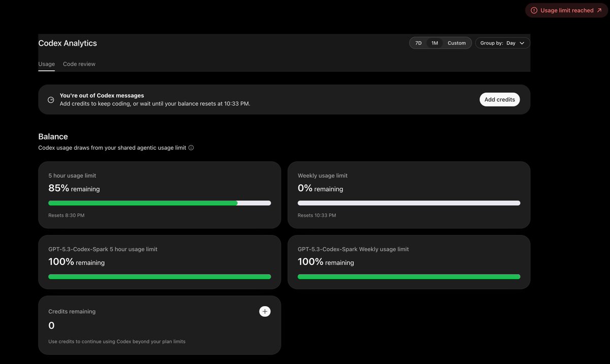Click the 85% remaining value
This screenshot has width=610, height=364.
[74, 188]
